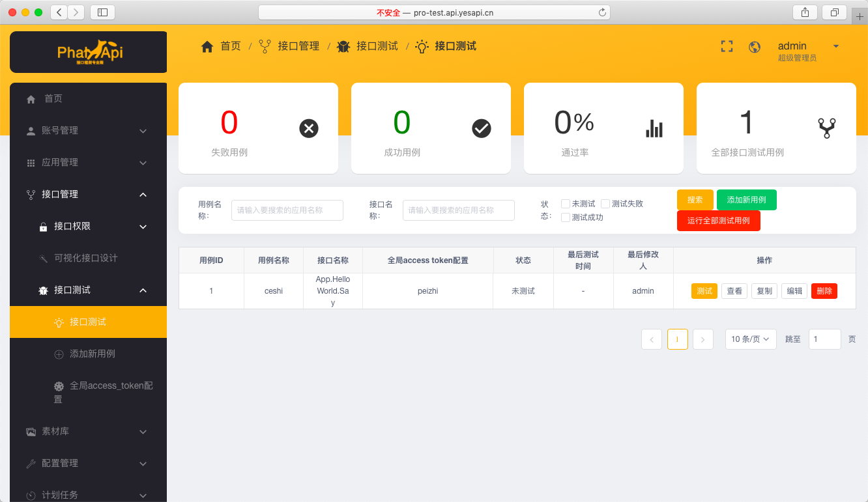
Task: Click Safari's sidebar toggle button
Action: tap(102, 12)
